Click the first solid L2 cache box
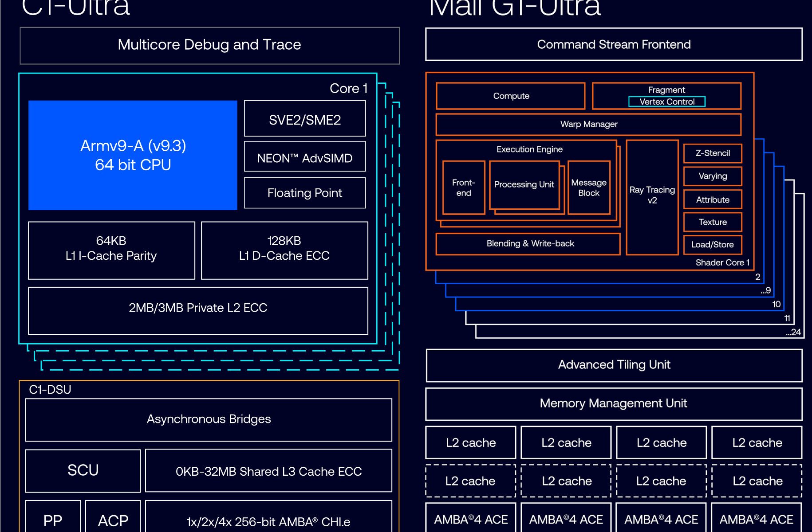Image resolution: width=812 pixels, height=532 pixels. coord(471,442)
